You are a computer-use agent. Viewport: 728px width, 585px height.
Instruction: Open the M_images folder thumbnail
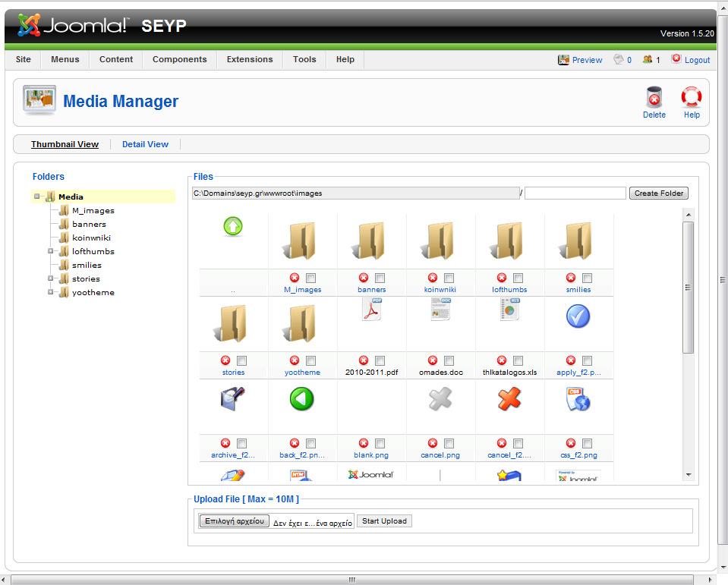(299, 241)
